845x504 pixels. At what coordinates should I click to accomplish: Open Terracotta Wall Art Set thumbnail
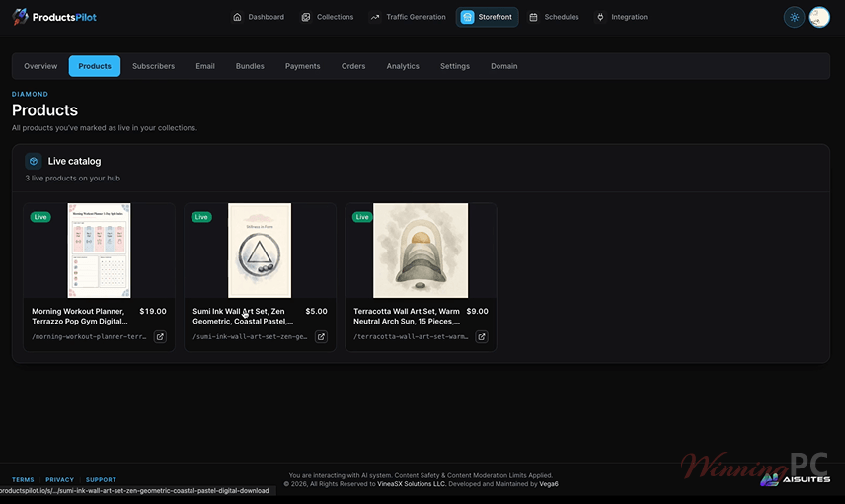[x=421, y=251]
